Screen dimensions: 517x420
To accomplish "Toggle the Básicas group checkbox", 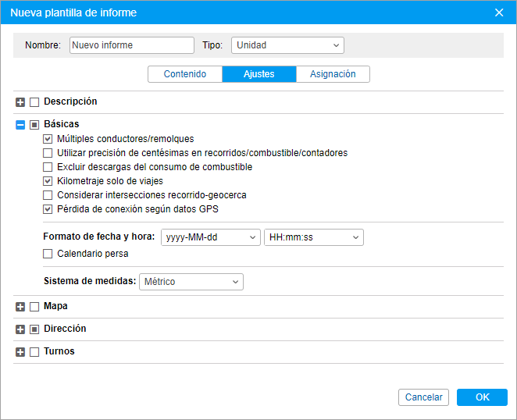I will [34, 125].
